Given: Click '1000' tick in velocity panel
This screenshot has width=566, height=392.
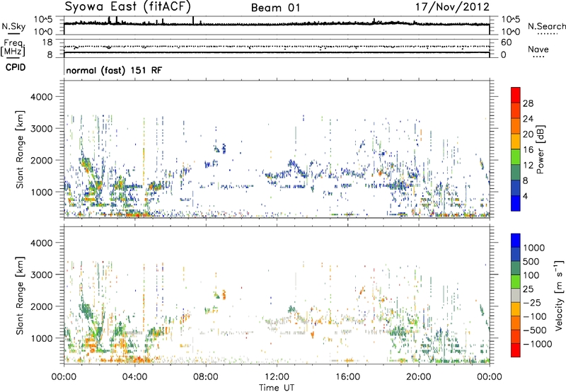Looking at the screenshot, I should [x=42, y=338].
